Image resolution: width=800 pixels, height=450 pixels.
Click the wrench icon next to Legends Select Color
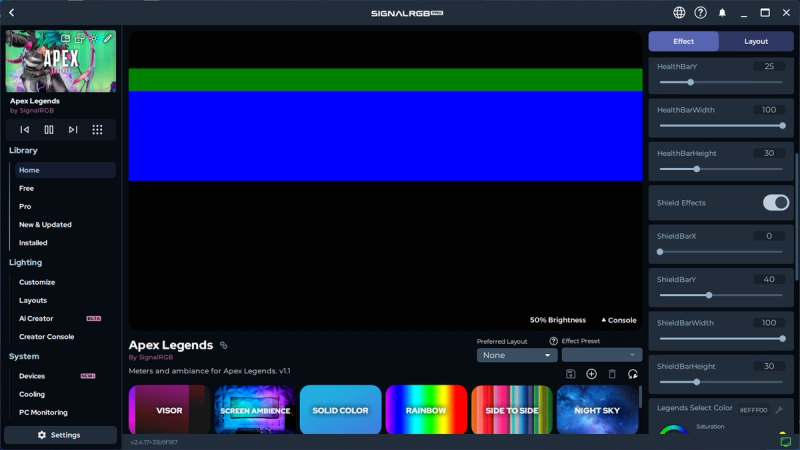pos(779,410)
